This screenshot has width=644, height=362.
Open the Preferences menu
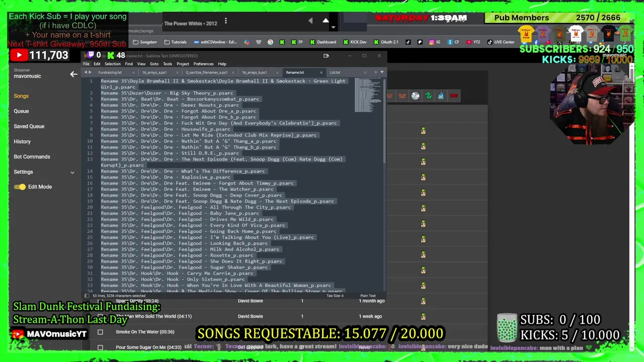(x=203, y=64)
